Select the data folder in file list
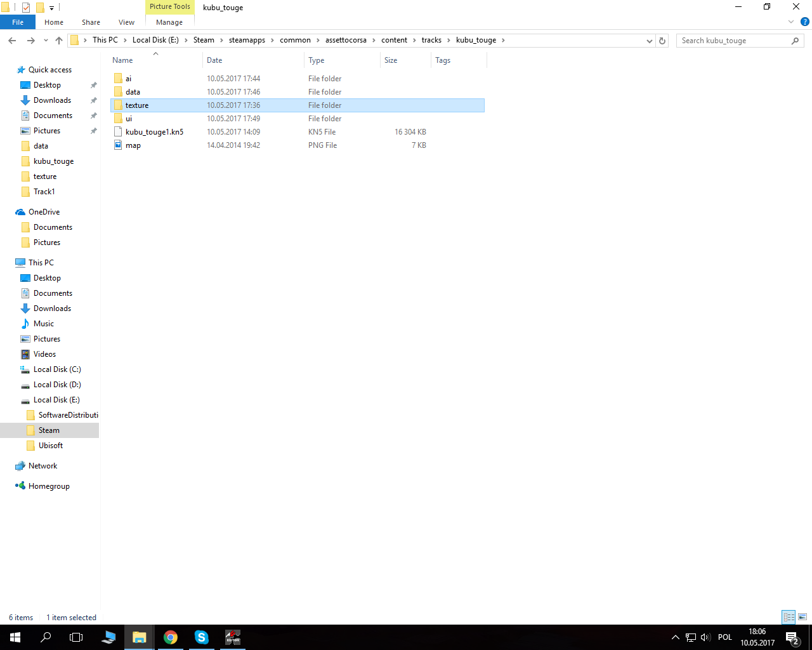This screenshot has width=812, height=650. pos(298,92)
